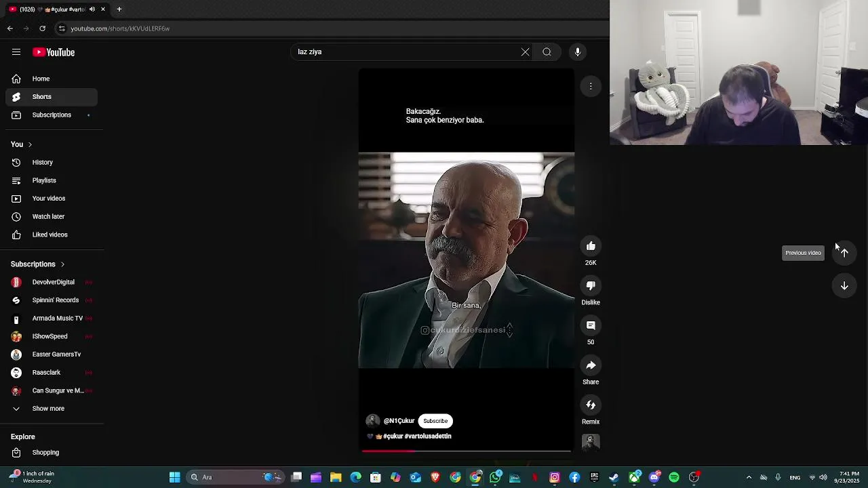This screenshot has width=868, height=488.
Task: Open the weather widget '1 inch of rain'
Action: pyautogui.click(x=33, y=476)
